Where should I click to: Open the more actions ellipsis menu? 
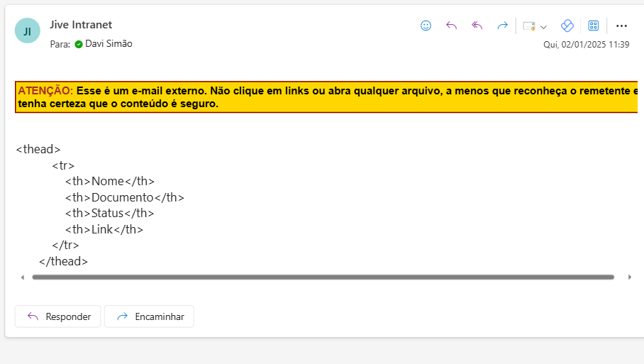pos(621,26)
